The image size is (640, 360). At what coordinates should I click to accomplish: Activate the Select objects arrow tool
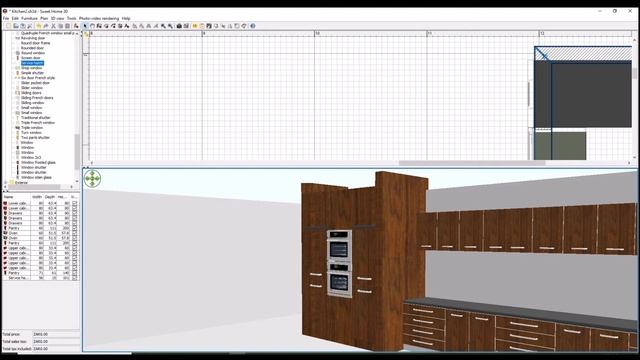(x=85, y=26)
